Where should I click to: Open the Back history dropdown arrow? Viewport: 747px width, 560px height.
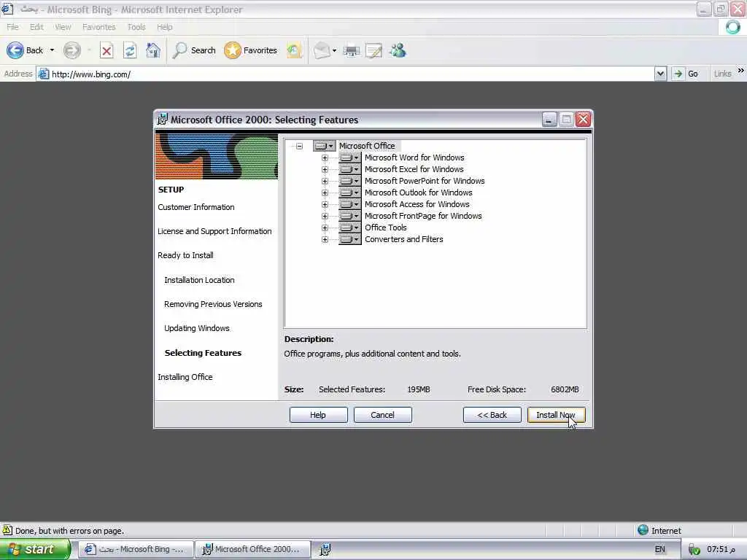[52, 50]
